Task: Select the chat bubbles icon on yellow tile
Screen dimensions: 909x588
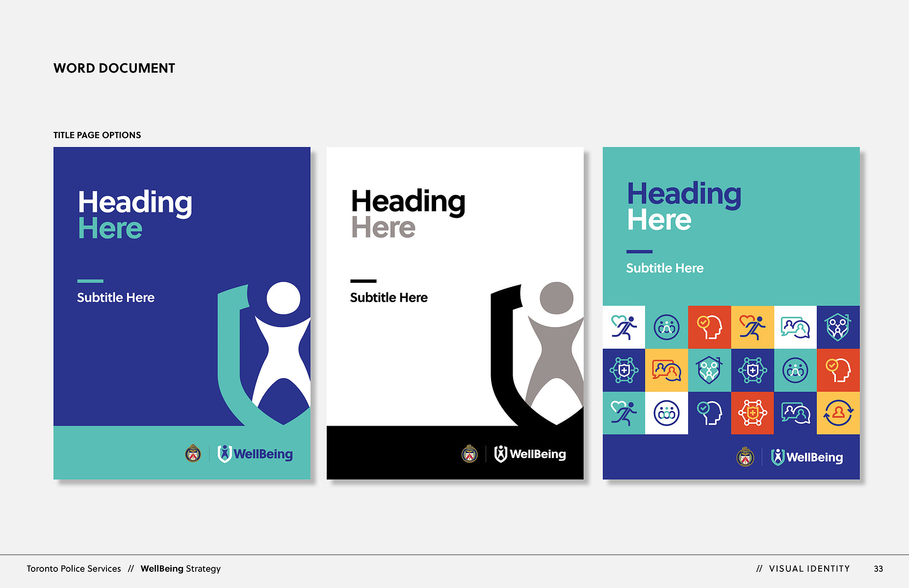Action: point(667,370)
